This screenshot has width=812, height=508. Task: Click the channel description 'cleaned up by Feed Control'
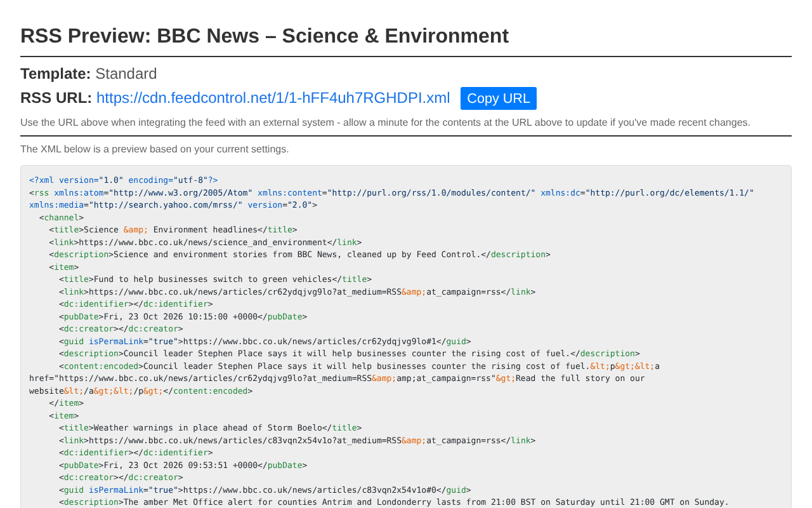pyautogui.click(x=299, y=255)
